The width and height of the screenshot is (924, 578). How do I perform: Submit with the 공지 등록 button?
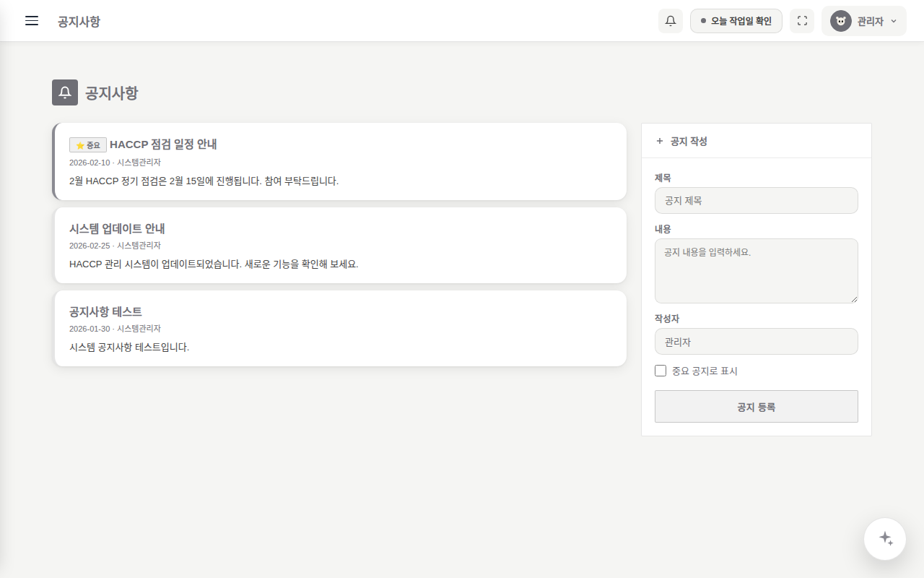tap(757, 406)
